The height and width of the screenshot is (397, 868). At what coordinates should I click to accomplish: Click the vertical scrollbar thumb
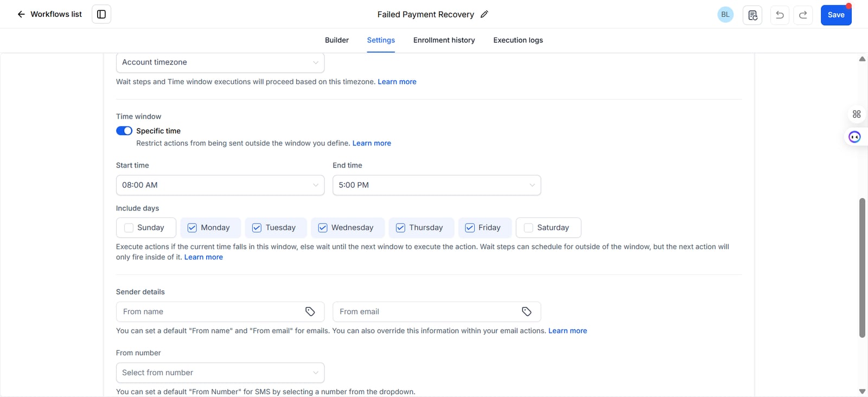862,268
